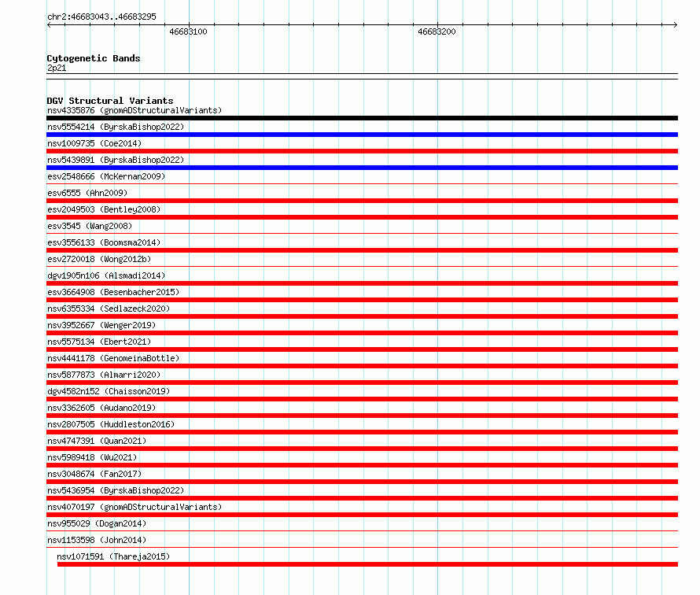
Task: Open variant nsv4747391 (Quan2021)
Action: click(x=97, y=441)
